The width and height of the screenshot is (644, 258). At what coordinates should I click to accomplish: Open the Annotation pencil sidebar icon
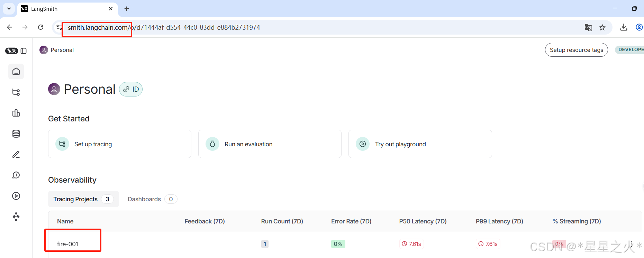[x=16, y=155]
